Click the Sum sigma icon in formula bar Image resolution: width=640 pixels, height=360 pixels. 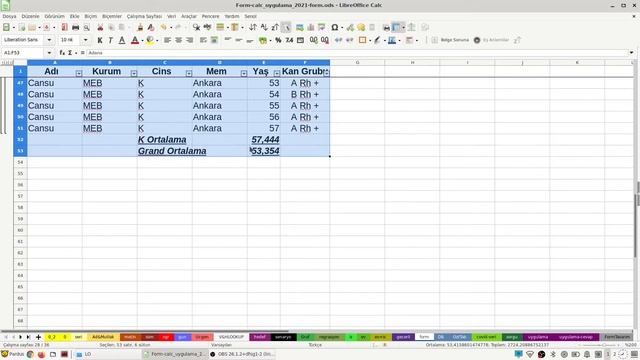click(x=70, y=53)
